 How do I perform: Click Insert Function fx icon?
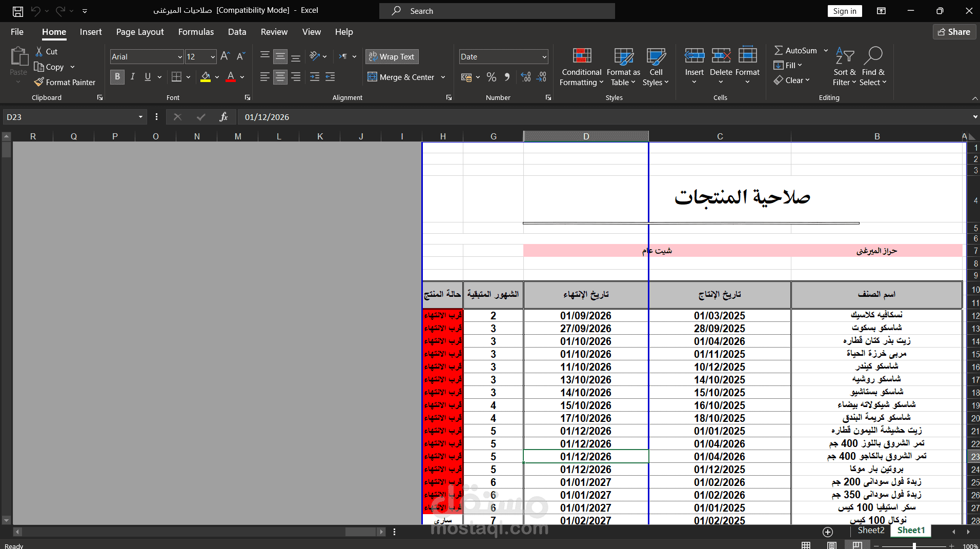[x=223, y=117]
